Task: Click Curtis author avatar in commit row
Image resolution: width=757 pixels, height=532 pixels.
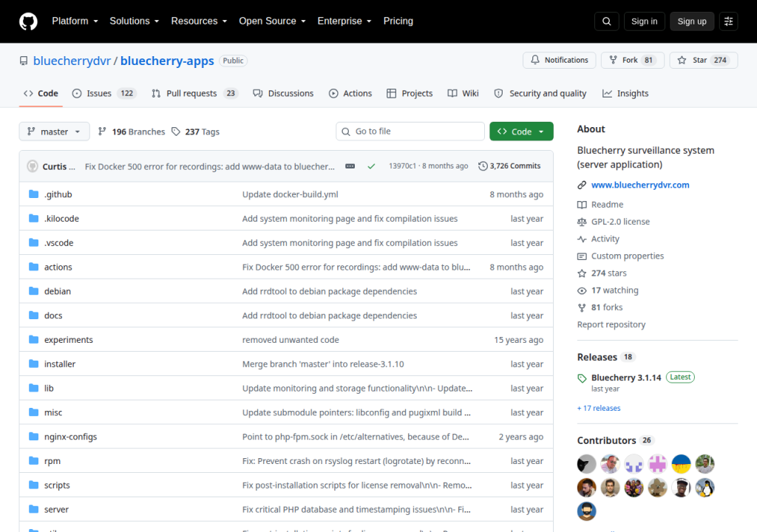Action: (x=33, y=166)
